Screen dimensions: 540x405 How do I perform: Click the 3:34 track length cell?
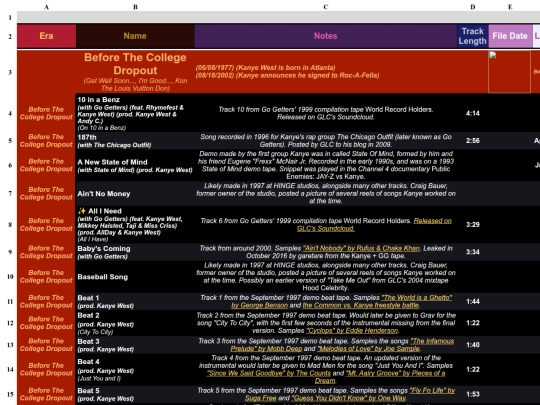tap(472, 252)
